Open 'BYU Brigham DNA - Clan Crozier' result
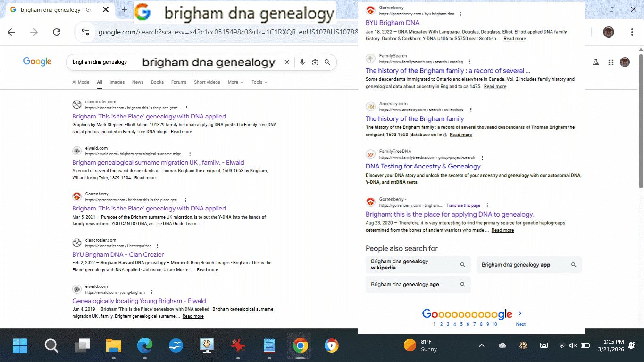 click(x=118, y=255)
